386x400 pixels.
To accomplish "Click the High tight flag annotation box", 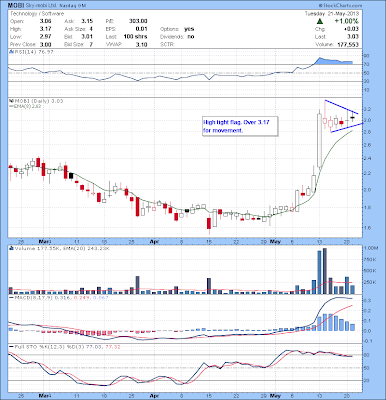I will click(240, 126).
